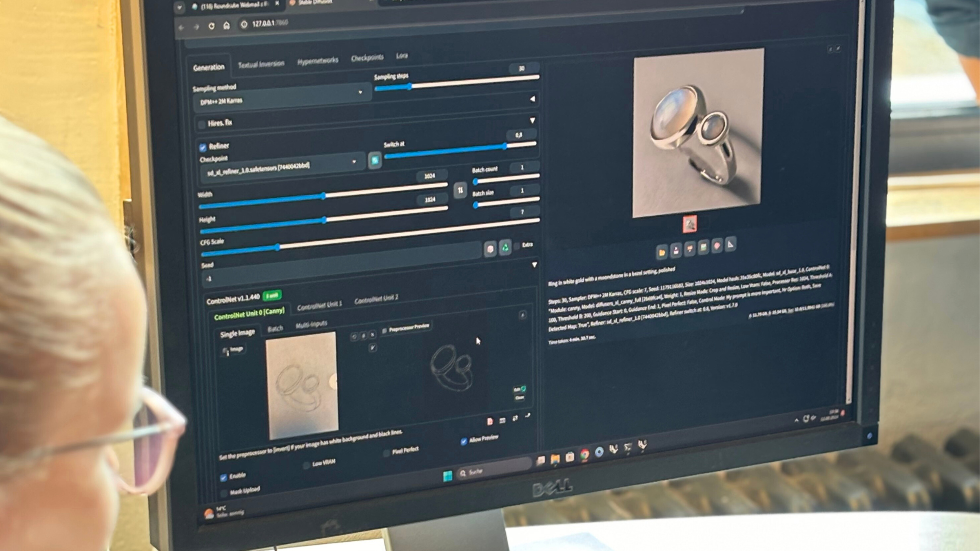The image size is (980, 551).
Task: Click Close on the preprocessor preview
Action: [520, 397]
